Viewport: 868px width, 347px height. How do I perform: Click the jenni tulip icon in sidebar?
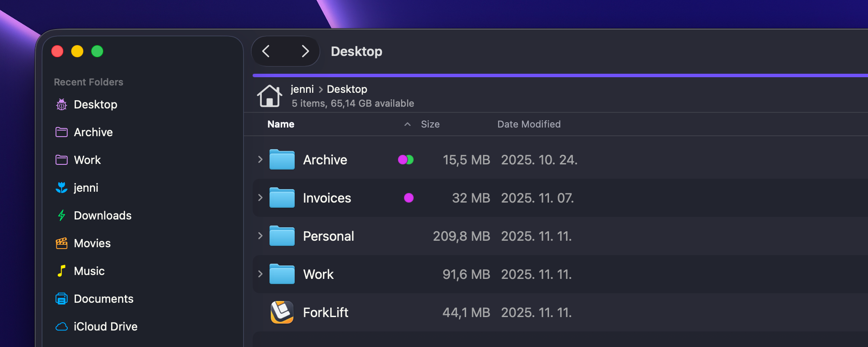(x=62, y=188)
